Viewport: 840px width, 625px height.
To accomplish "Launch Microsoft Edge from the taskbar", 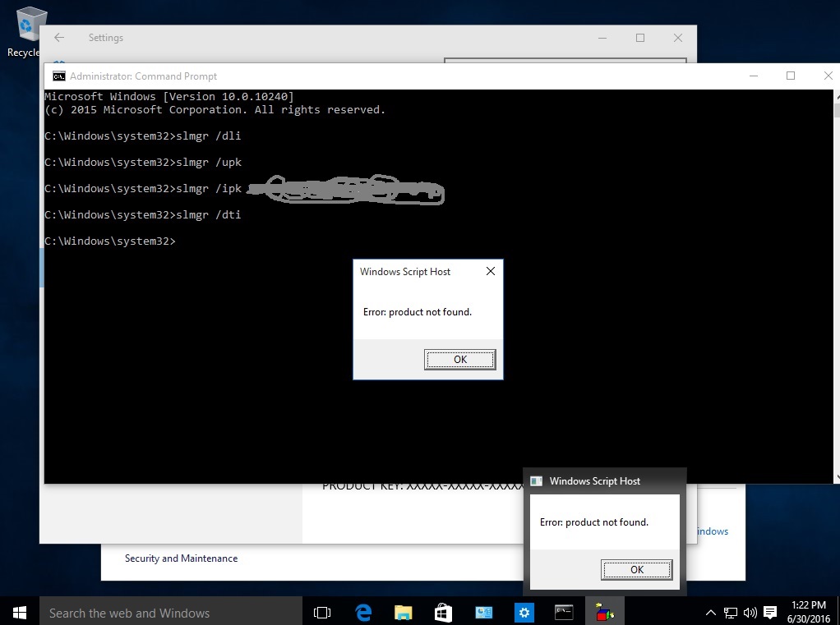I will click(x=363, y=612).
